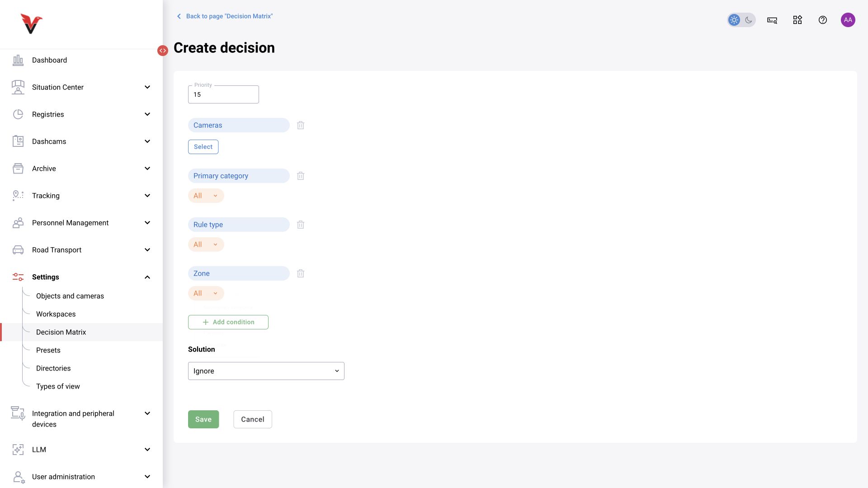Delete the Primary category condition trash icon

pyautogui.click(x=301, y=176)
